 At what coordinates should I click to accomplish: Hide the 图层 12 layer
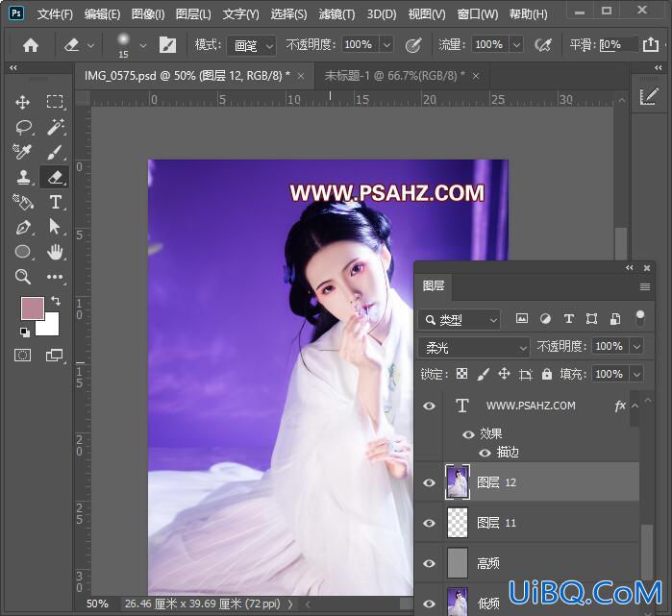click(x=429, y=482)
